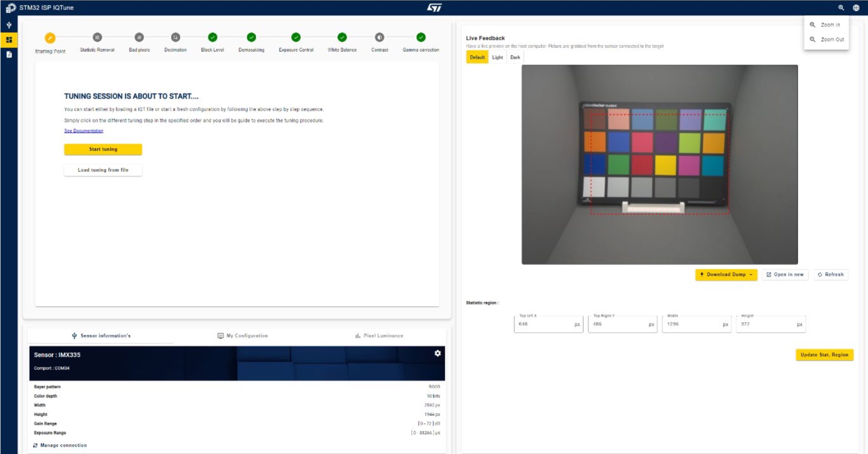Image resolution: width=868 pixels, height=454 pixels.
Task: Click the globe language icon in top bar
Action: click(x=856, y=7)
